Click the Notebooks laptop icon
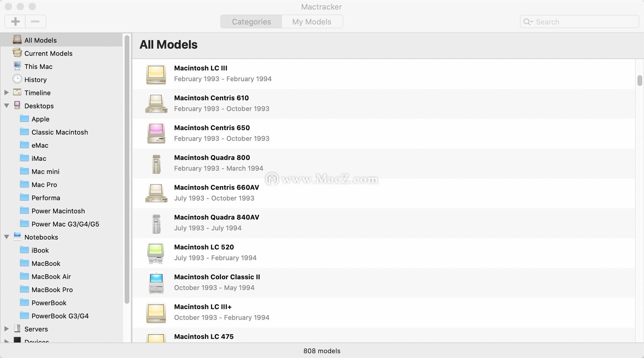Viewport: 644px width, 358px height. click(17, 237)
